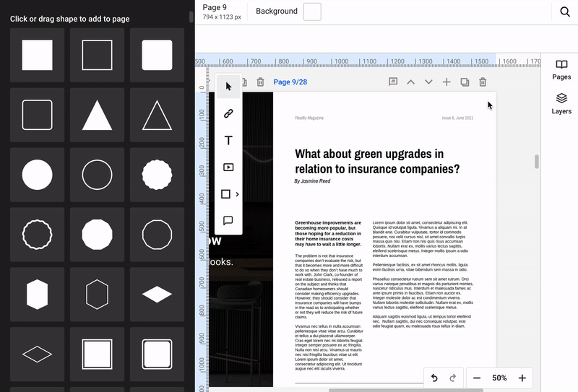Click the canvas horizontal scrollbar
Screen dimensions: 578x392
[405, 390]
